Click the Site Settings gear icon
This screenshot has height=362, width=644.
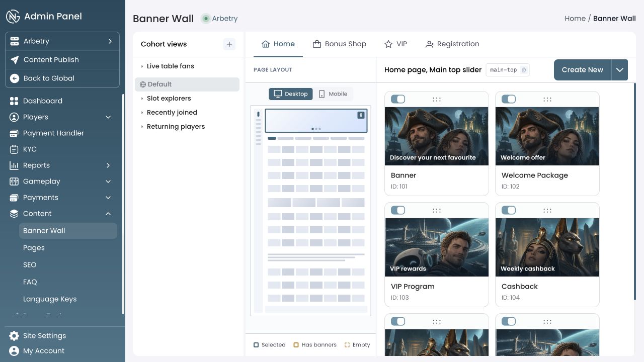coord(14,336)
